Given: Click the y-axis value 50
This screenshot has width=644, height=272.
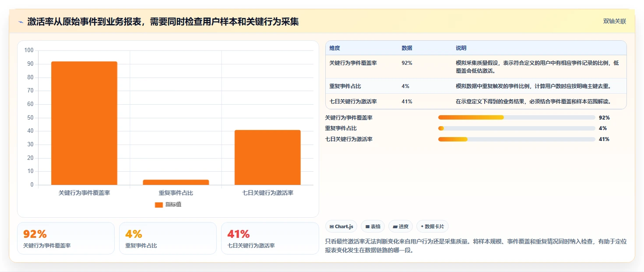Looking at the screenshot, I should click(30, 118).
